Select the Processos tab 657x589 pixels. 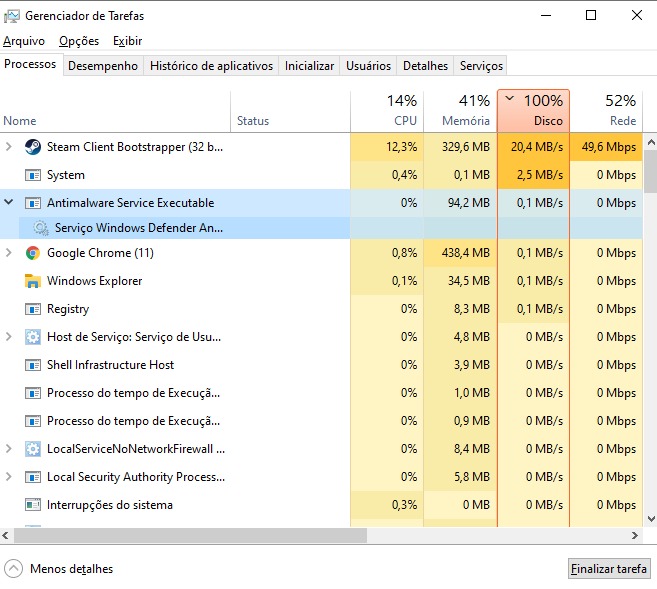point(30,64)
